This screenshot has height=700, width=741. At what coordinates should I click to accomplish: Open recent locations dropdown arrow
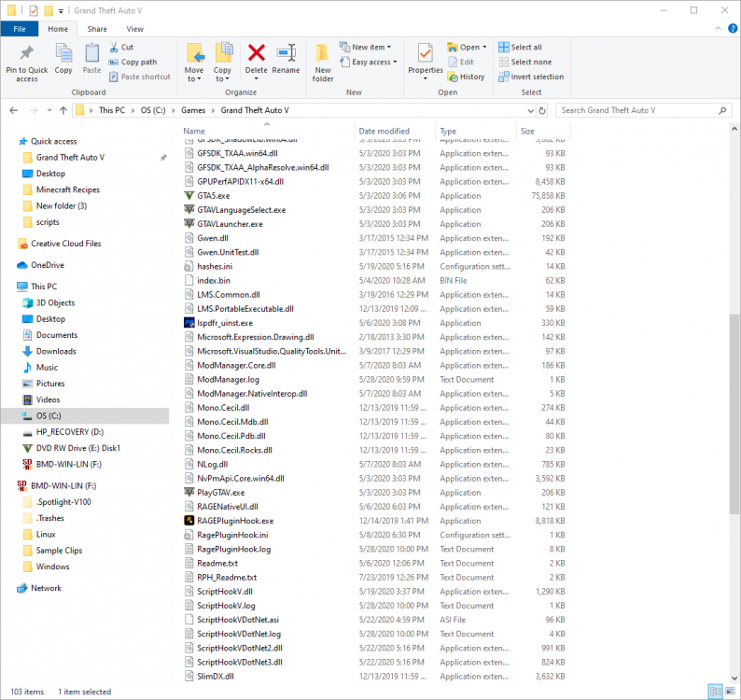coord(49,110)
